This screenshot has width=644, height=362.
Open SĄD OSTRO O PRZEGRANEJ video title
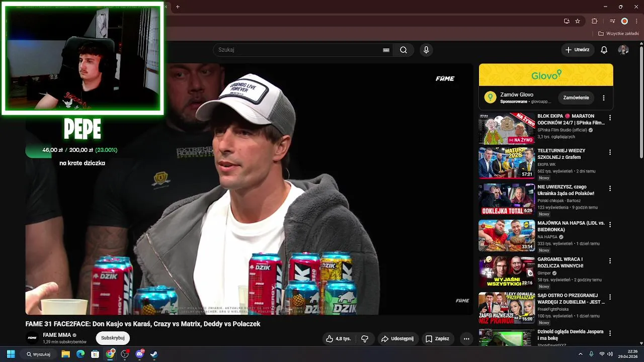(571, 299)
